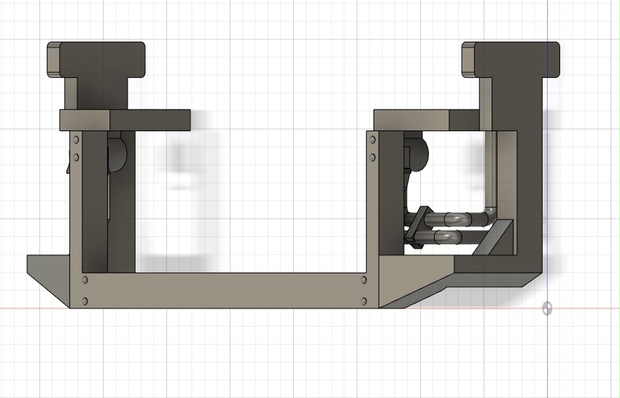
Task: Pick the right horizontal shelf plate
Action: (426, 120)
